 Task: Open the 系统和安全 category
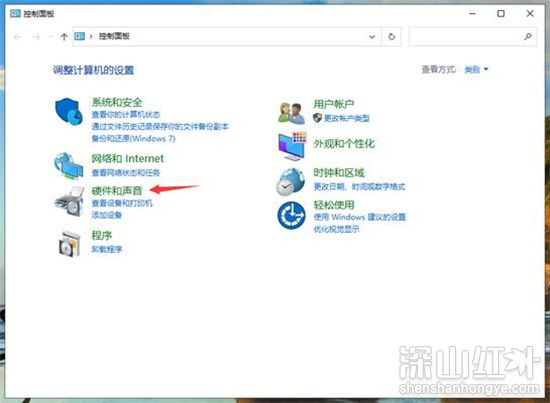click(117, 102)
